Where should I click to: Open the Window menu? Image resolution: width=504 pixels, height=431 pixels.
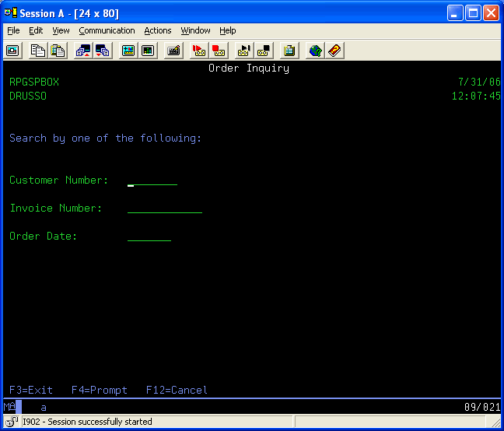pyautogui.click(x=195, y=30)
